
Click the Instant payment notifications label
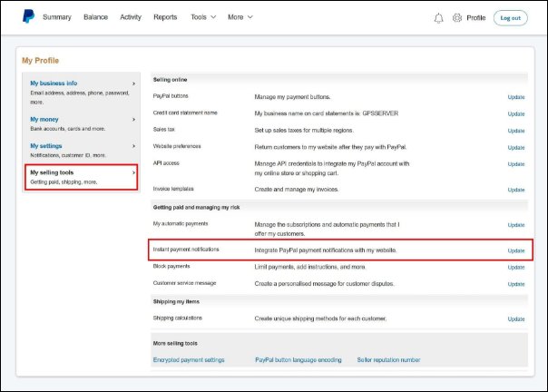point(186,250)
